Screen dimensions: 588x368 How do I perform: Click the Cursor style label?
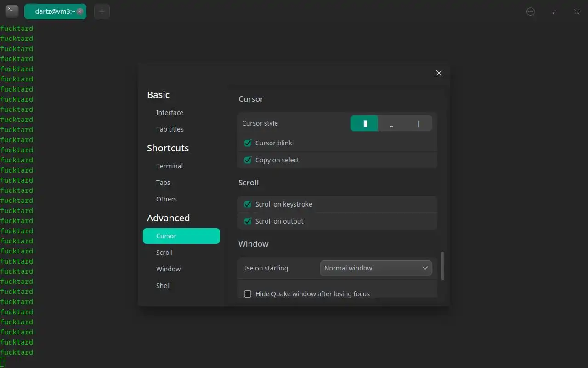(260, 123)
